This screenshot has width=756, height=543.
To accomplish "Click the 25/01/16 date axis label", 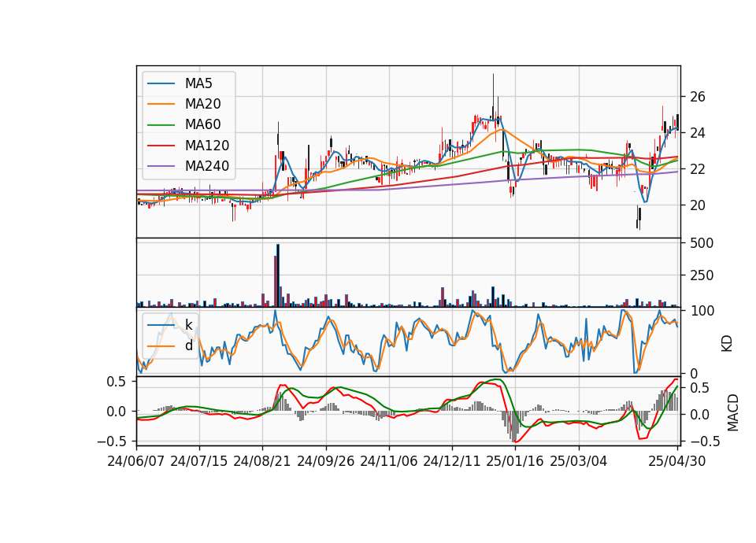I will point(515,461).
